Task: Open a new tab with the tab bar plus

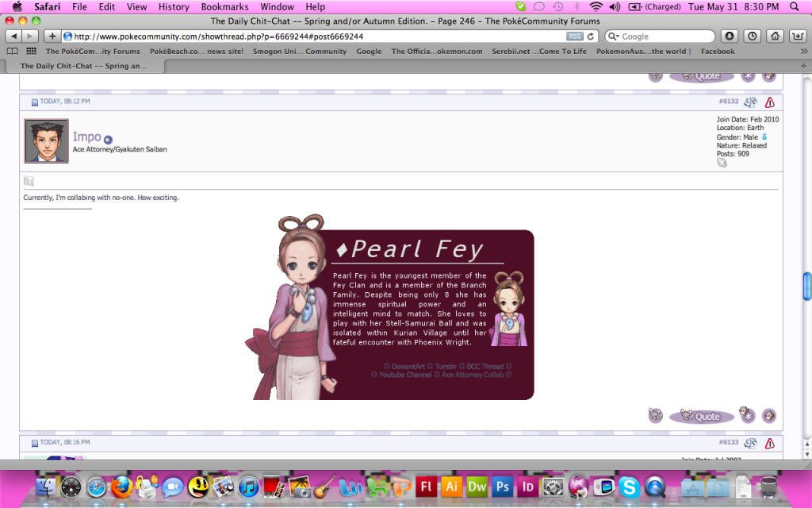Action: [803, 66]
